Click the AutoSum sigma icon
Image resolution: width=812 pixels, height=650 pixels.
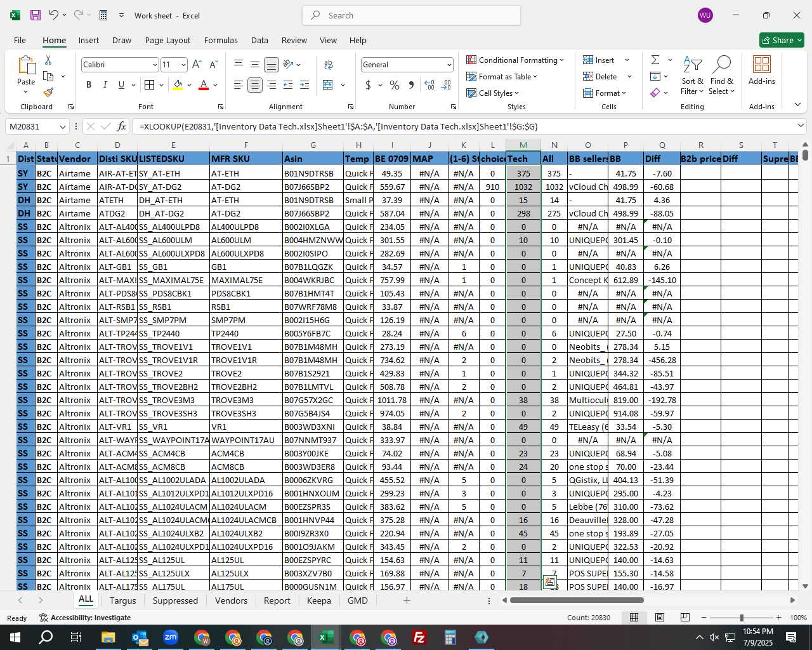tap(655, 60)
